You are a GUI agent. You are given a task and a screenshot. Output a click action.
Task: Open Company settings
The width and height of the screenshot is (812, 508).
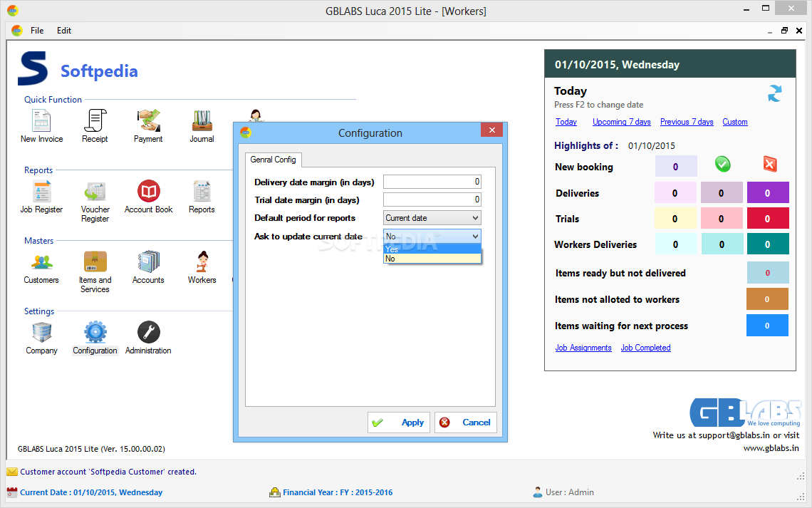click(x=41, y=338)
